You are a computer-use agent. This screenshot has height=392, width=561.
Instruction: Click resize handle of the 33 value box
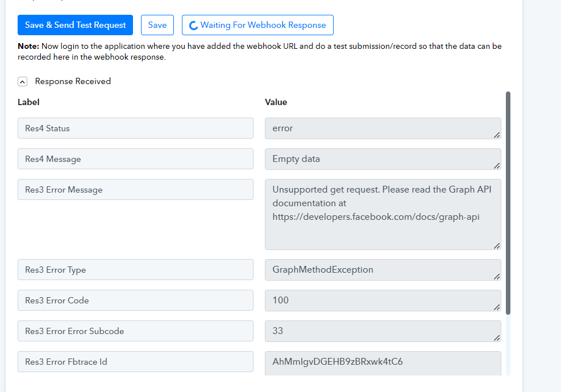pos(497,339)
